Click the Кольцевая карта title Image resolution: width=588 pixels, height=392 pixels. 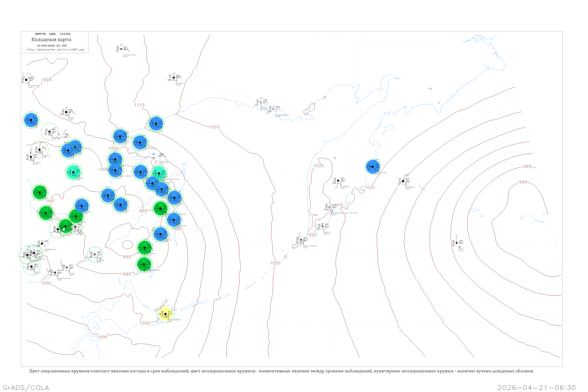pyautogui.click(x=51, y=40)
